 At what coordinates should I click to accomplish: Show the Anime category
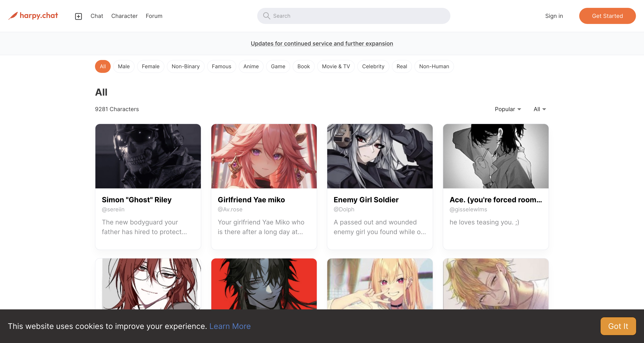coord(251,66)
